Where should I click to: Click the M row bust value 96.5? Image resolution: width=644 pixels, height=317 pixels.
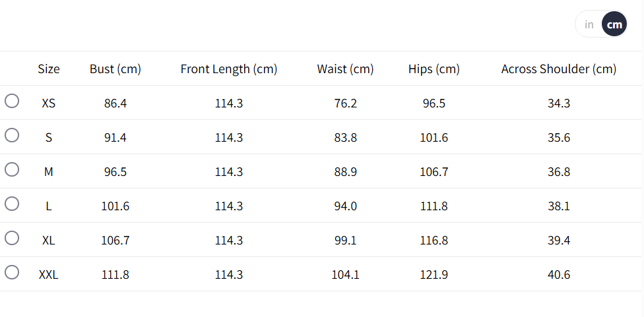pos(115,172)
